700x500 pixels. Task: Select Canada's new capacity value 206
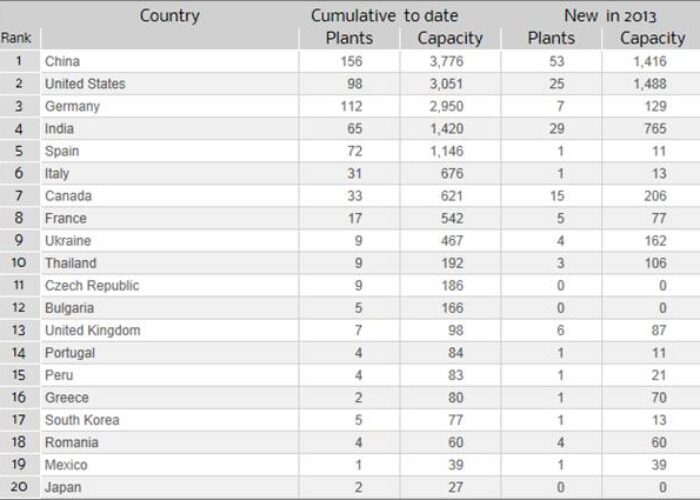(655, 196)
